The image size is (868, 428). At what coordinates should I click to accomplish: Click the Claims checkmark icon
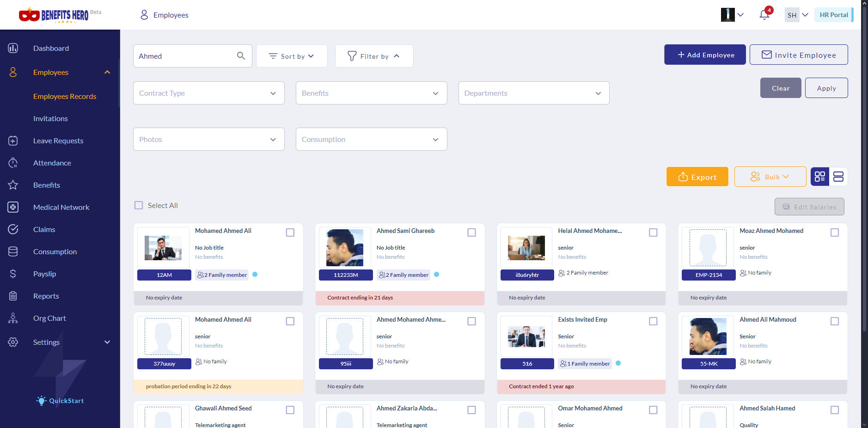(13, 229)
